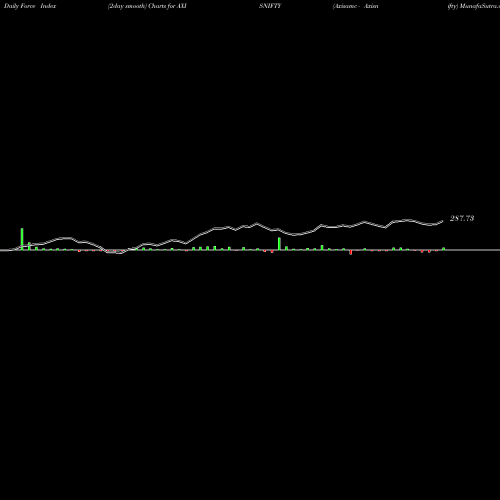Image resolution: width=500 pixels, height=500 pixels.
Task: Click the tallest green bar at chart start
Action: pos(22,239)
